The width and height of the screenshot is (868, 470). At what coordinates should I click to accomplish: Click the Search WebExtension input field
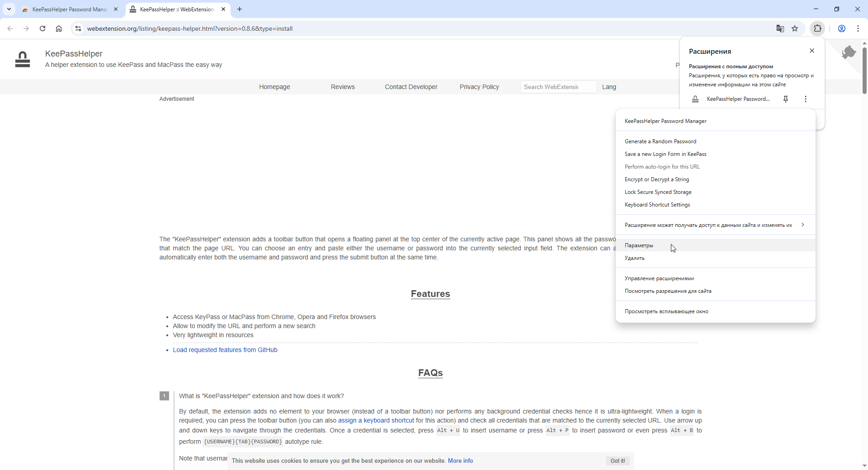click(558, 87)
